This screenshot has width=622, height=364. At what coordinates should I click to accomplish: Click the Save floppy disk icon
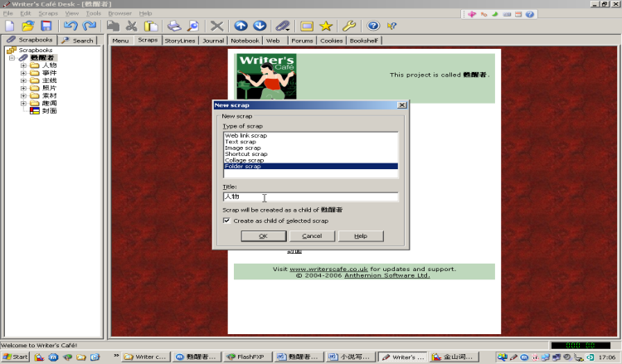46,27
